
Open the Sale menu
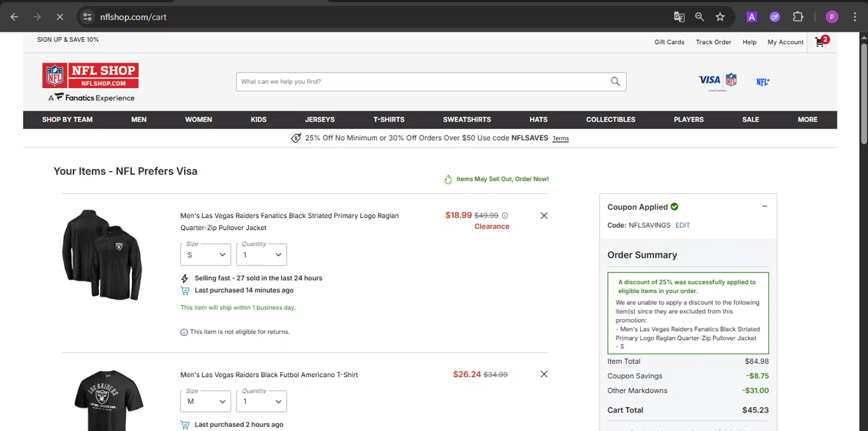(x=751, y=119)
